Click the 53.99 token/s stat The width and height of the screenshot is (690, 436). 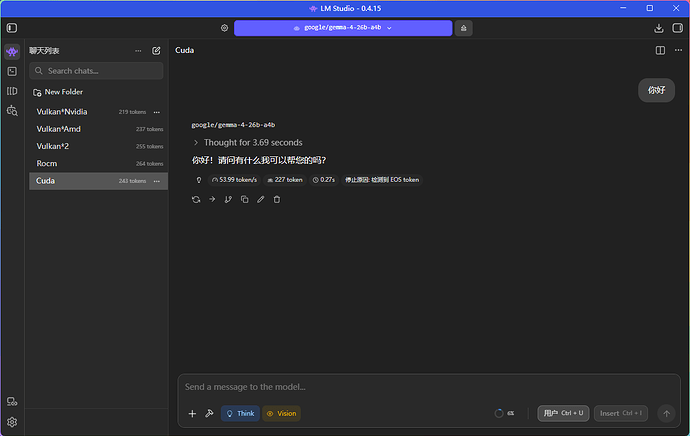[x=234, y=180]
